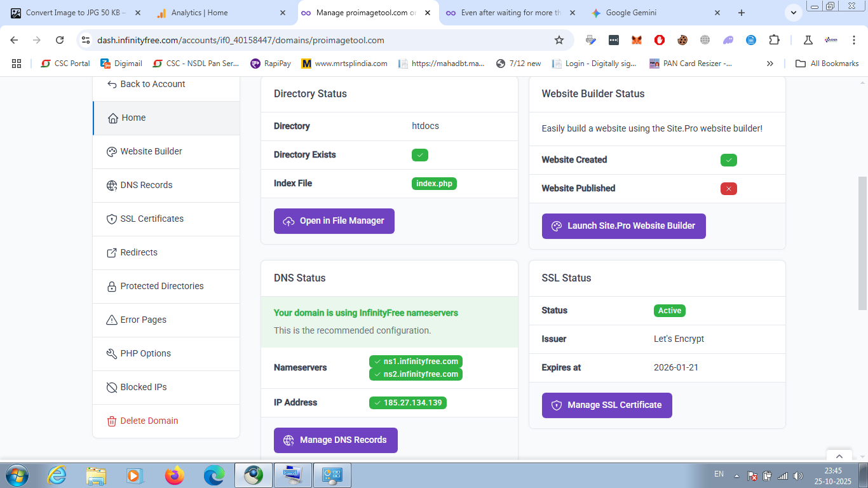Screen dimensions: 868x488
Task: Click the address bar URL field
Action: (x=318, y=40)
